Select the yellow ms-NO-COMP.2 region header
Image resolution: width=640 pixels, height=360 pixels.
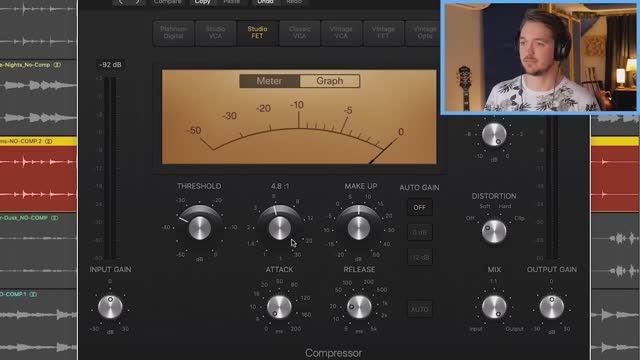click(38, 141)
